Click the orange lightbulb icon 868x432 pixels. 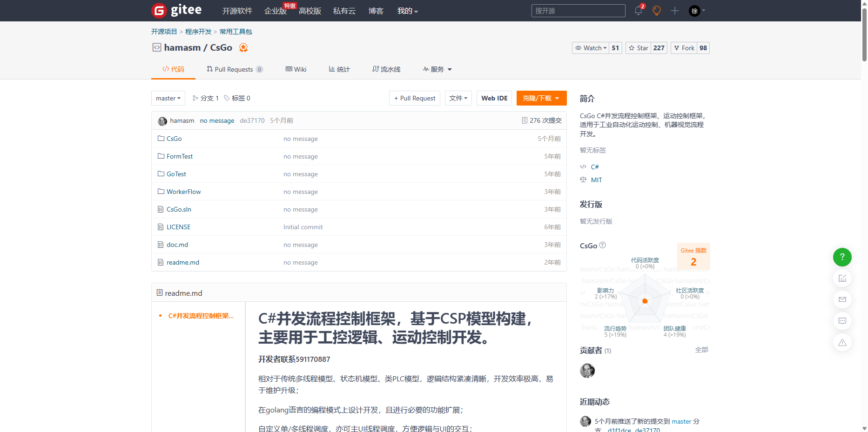pos(657,11)
